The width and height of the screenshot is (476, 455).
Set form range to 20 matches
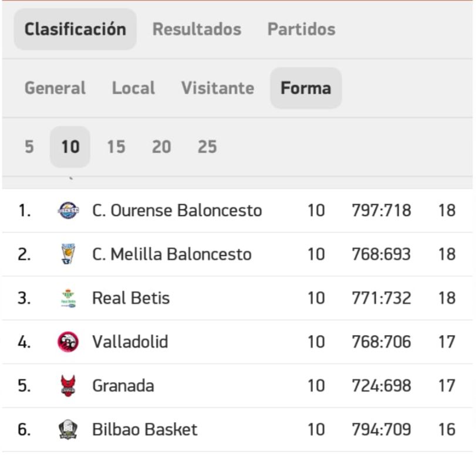pos(161,147)
